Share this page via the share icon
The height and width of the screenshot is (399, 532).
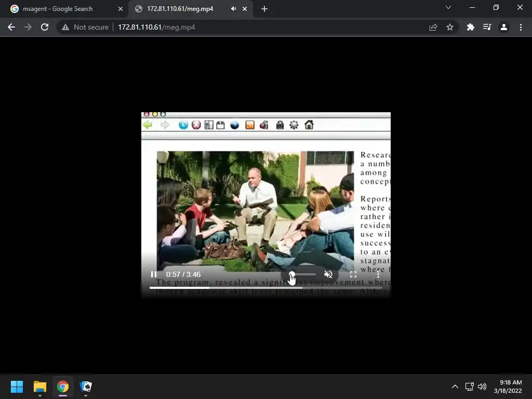tap(433, 27)
